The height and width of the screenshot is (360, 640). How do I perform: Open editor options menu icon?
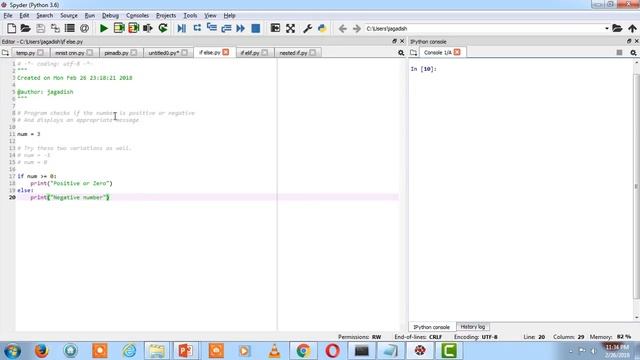401,53
